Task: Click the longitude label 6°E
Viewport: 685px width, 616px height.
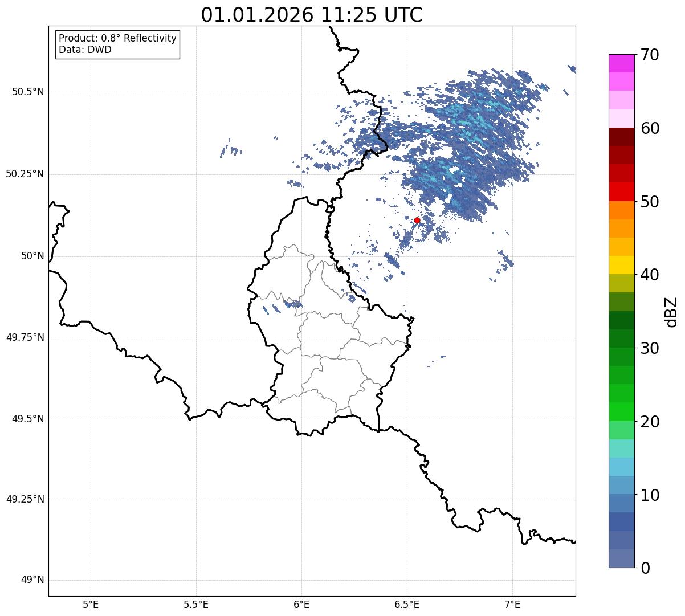Action: 301,604
